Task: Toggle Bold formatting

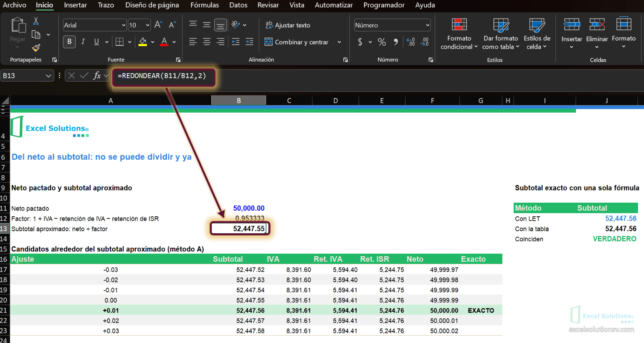Action: coord(69,41)
